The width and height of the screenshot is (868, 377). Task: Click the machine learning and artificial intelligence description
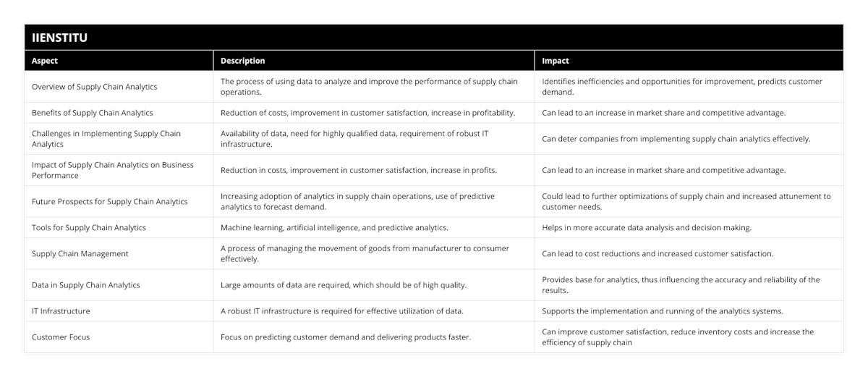334,227
